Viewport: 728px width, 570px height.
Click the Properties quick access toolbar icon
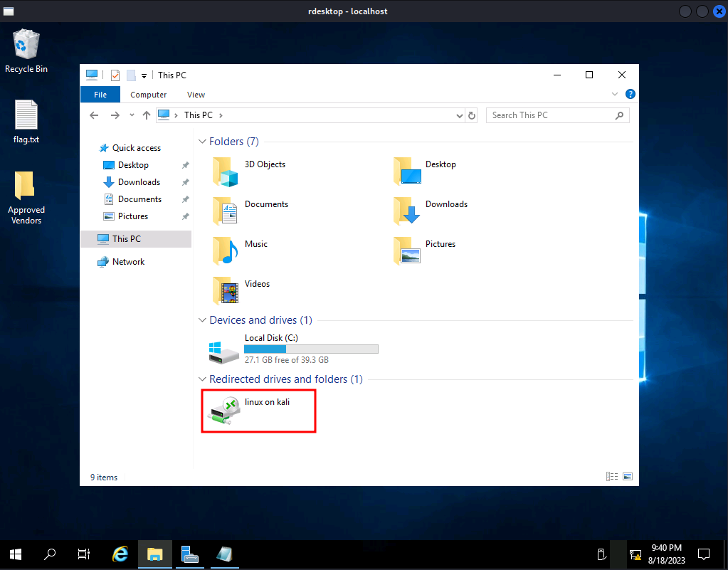pyautogui.click(x=115, y=75)
